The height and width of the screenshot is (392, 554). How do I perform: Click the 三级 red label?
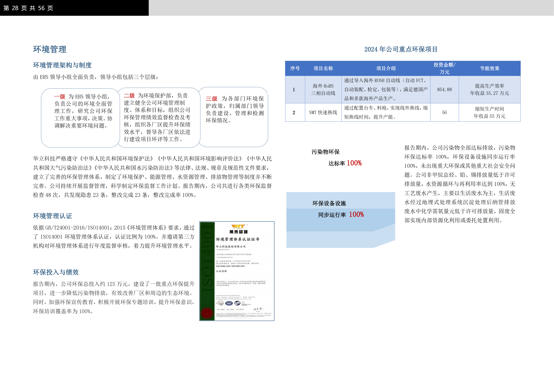tap(211, 99)
